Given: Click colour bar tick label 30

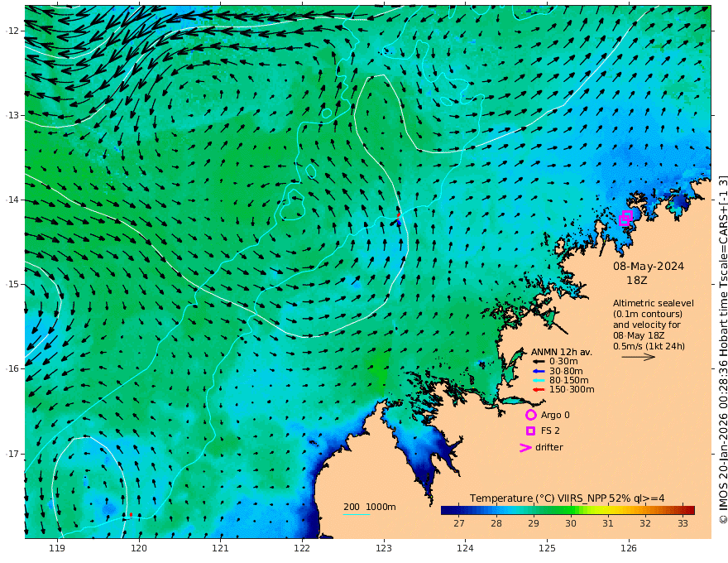Looking at the screenshot, I should [x=571, y=523].
